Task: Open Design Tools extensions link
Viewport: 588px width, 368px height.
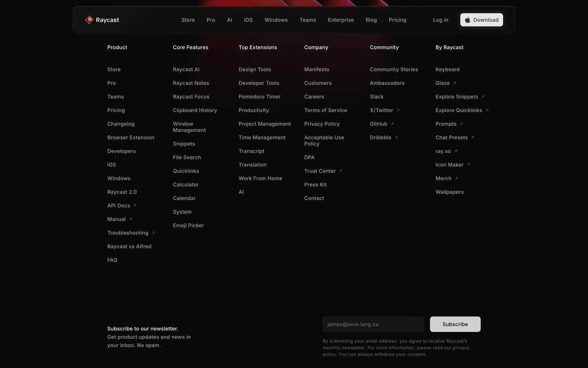Action: point(255,70)
